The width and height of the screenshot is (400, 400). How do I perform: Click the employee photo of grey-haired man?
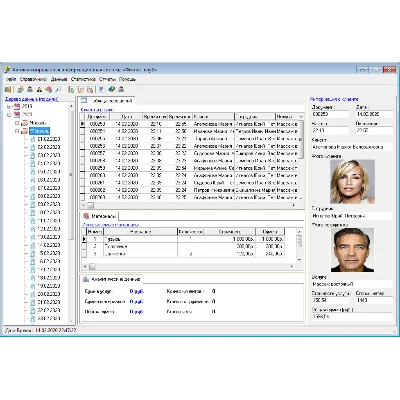[352, 250]
